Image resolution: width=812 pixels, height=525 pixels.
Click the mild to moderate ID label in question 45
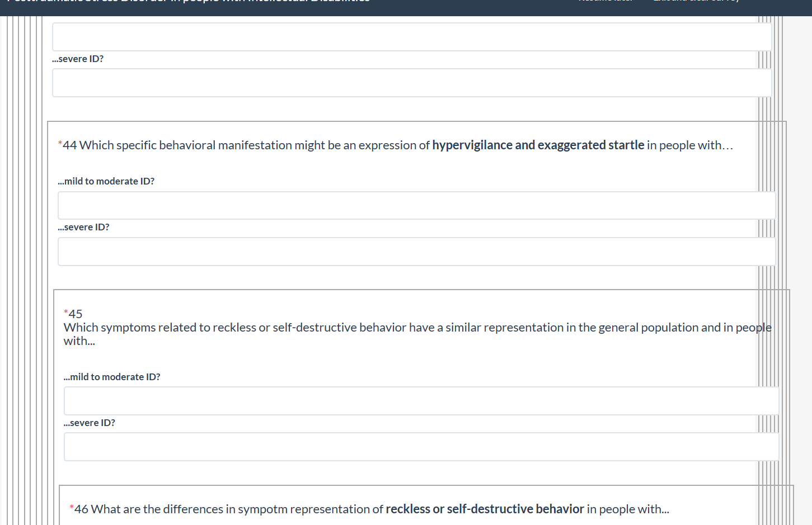112,377
